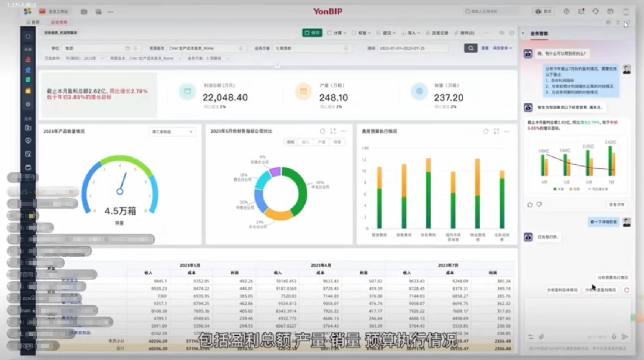
Task: Click the date range input field
Action: point(412,48)
